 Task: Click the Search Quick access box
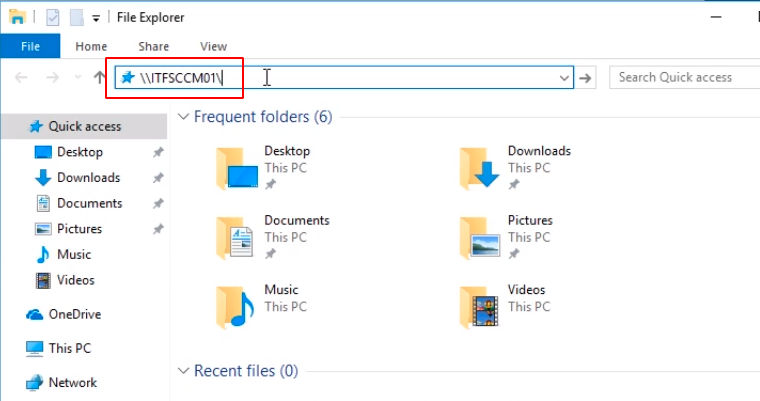684,78
